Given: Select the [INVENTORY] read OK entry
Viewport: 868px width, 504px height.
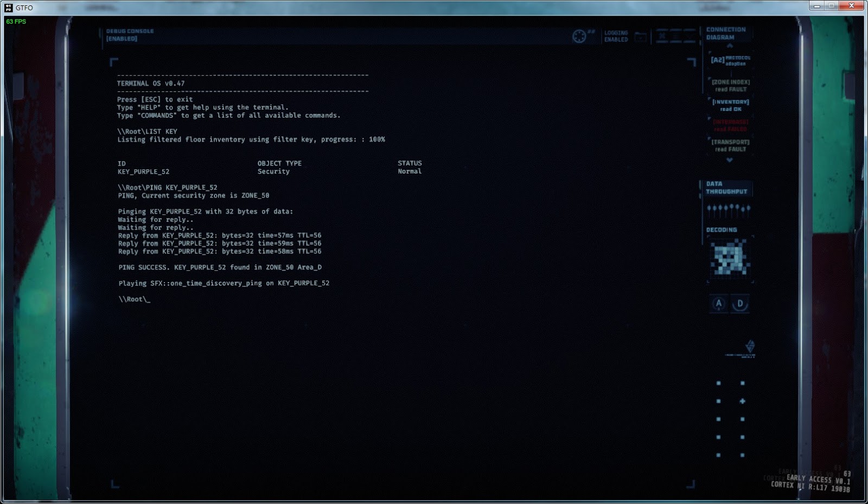Looking at the screenshot, I should pos(731,105).
